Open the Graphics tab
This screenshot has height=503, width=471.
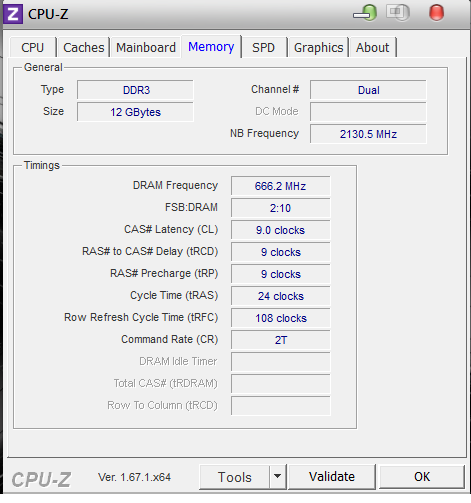319,47
